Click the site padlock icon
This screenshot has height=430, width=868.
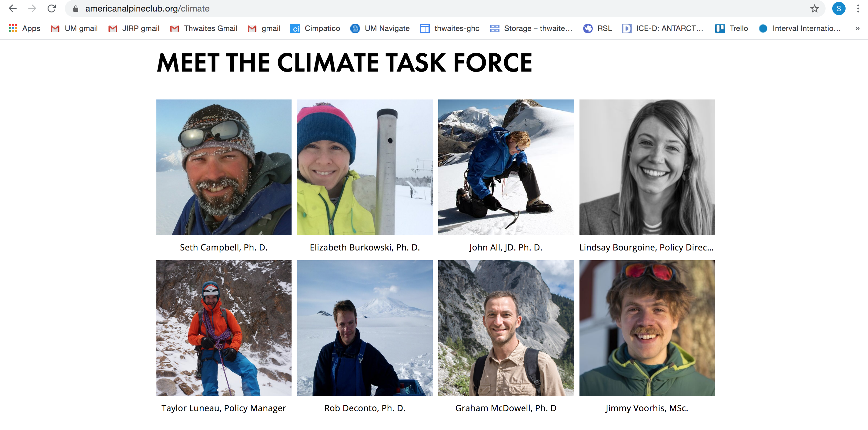coord(76,9)
